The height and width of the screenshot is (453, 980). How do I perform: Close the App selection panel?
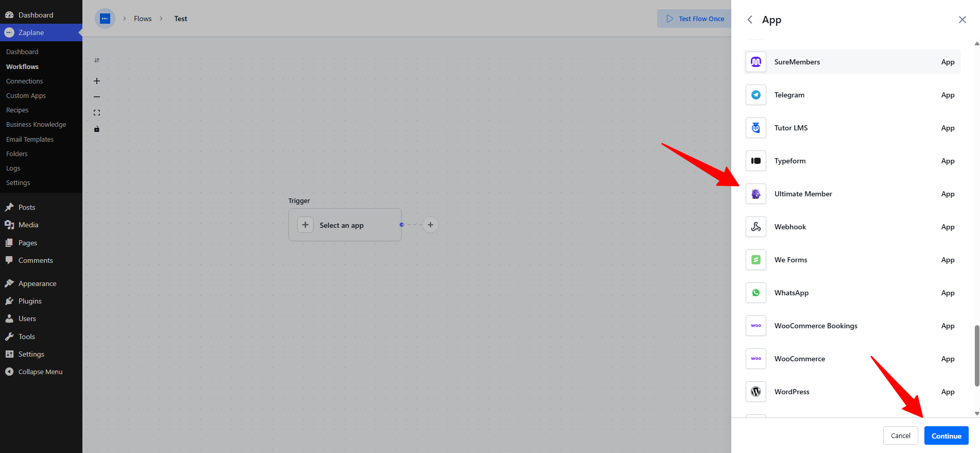click(x=962, y=20)
